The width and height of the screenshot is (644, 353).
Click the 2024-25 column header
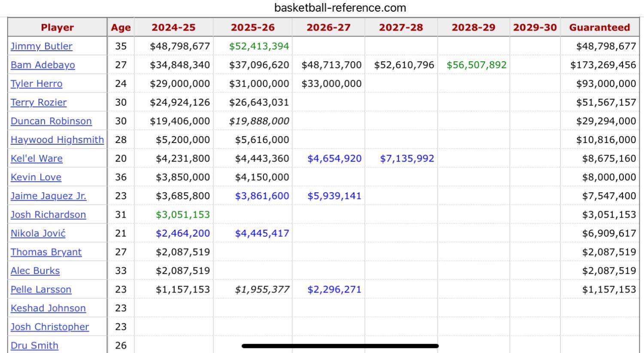173,27
